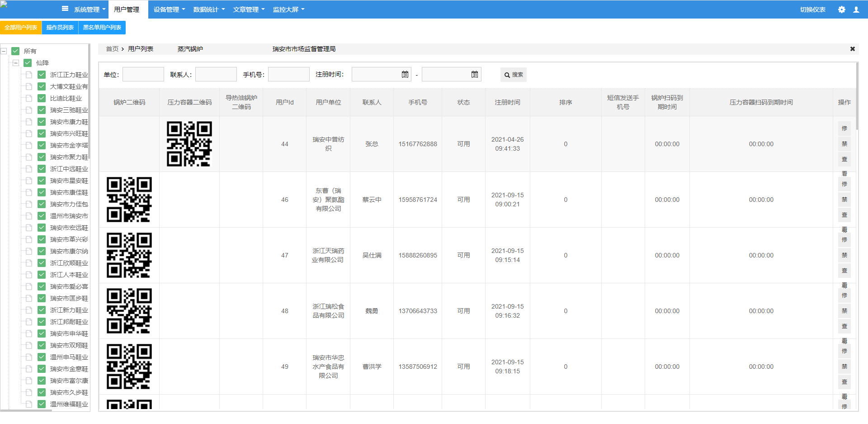Open the 数据统计 dropdown menu
This screenshot has width=868, height=424.
tap(209, 10)
